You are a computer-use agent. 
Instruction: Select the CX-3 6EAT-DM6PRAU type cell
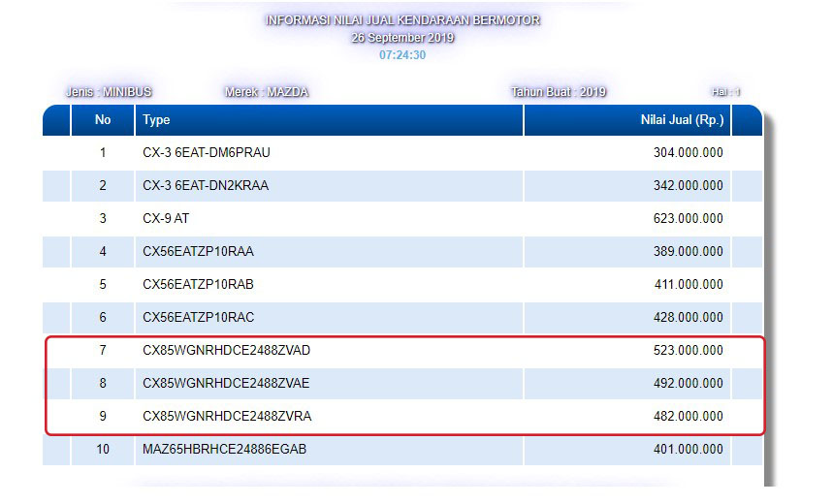[206, 153]
